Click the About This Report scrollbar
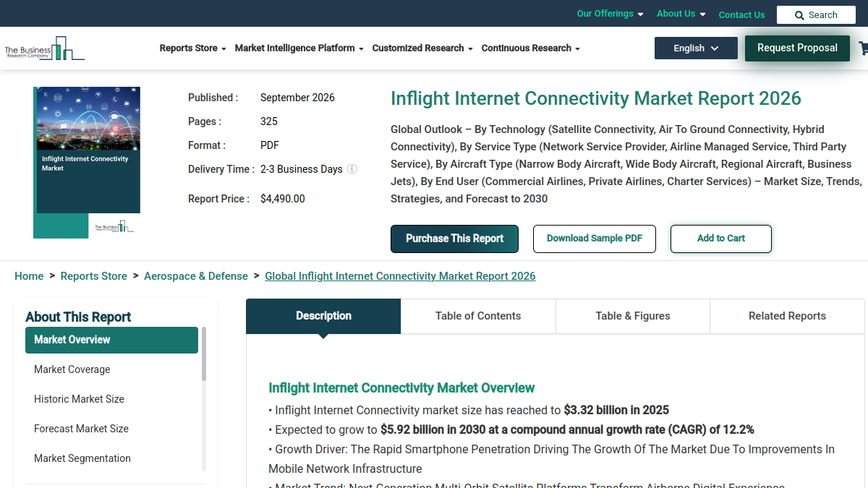Image resolution: width=868 pixels, height=488 pixels. [204, 354]
